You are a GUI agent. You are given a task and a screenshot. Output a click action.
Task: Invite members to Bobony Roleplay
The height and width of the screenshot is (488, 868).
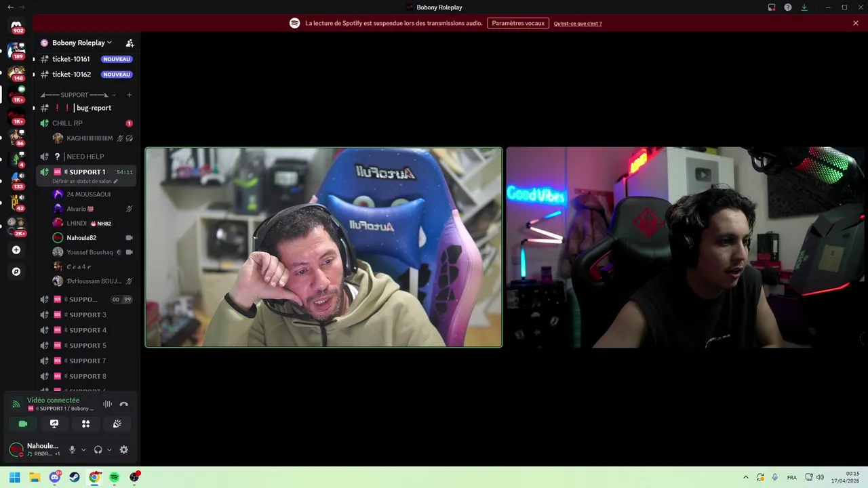(130, 43)
